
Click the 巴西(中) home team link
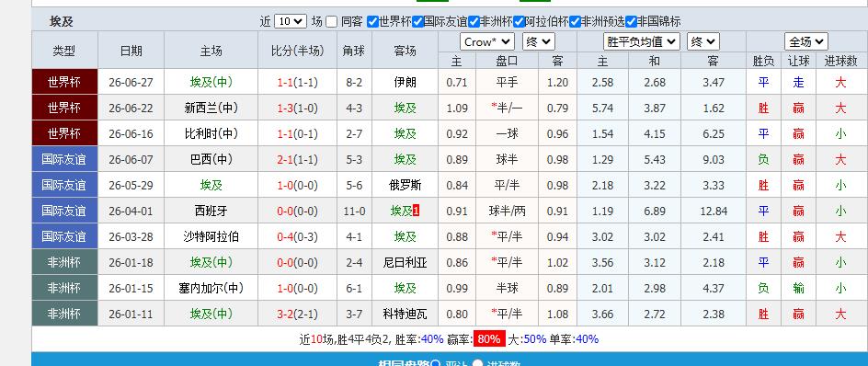211,159
